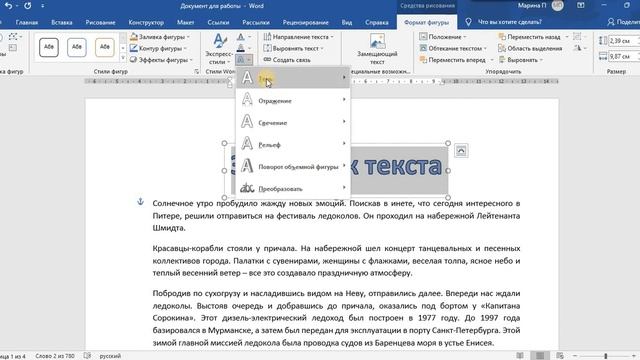Open the Выровнять arrange dropdown
The height and width of the screenshot is (360, 640).
pyautogui.click(x=520, y=60)
